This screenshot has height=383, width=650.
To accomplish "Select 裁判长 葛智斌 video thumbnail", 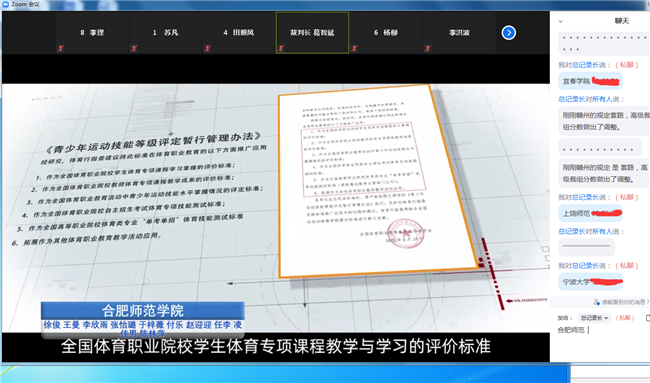I will (312, 33).
